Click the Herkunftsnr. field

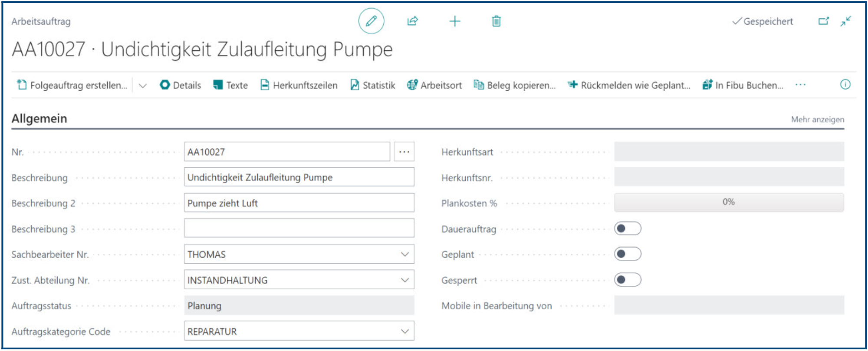[x=729, y=177]
